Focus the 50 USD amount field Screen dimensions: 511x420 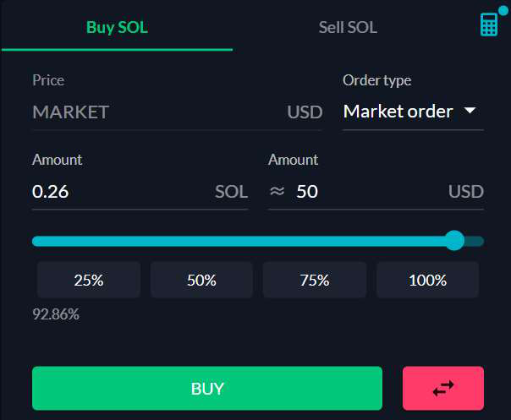pyautogui.click(x=376, y=192)
